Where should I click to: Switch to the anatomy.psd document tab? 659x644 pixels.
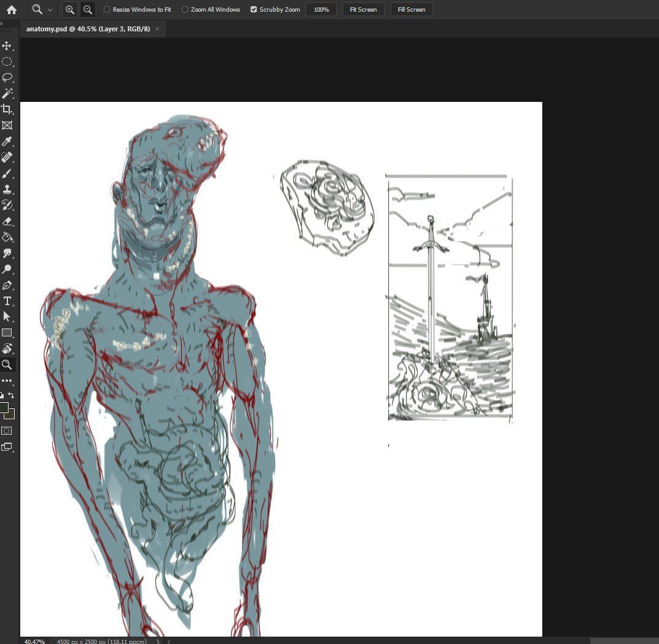87,29
